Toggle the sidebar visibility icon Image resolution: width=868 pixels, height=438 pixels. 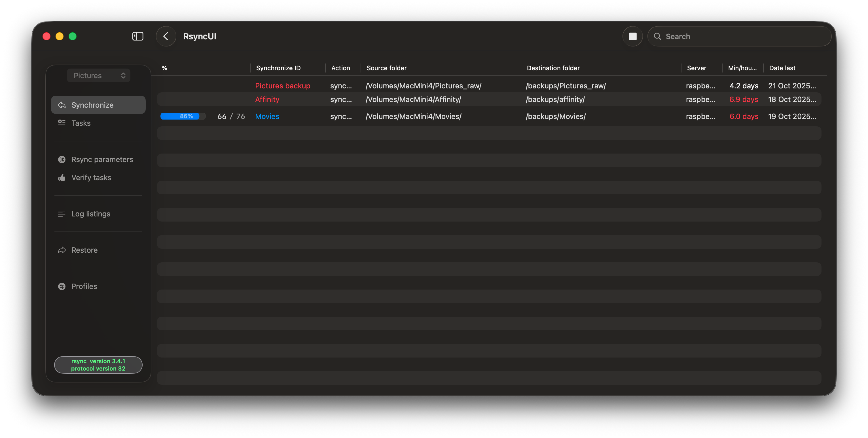point(137,36)
